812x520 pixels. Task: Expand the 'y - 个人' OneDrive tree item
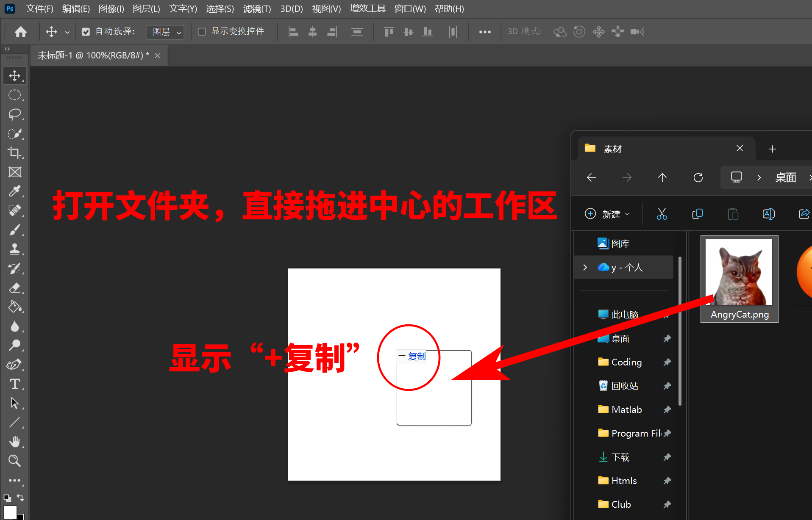[585, 267]
